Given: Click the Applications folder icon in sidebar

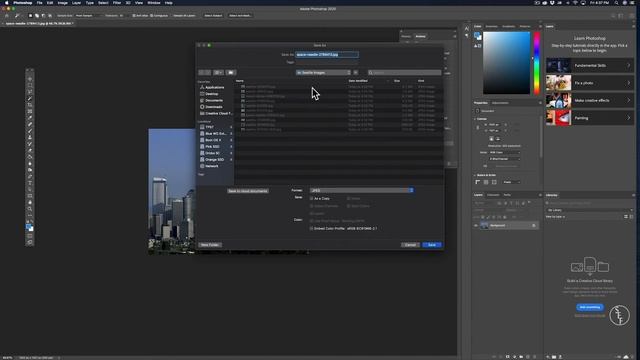Looking at the screenshot, I should (202, 87).
